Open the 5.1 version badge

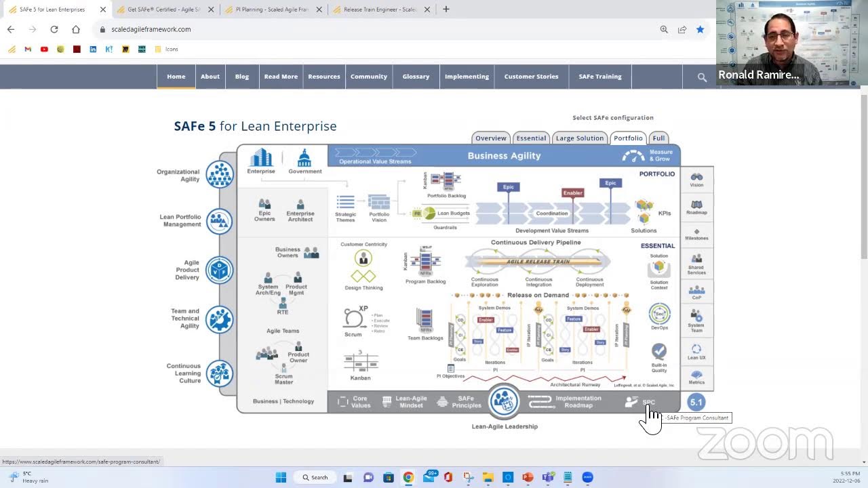pos(696,402)
